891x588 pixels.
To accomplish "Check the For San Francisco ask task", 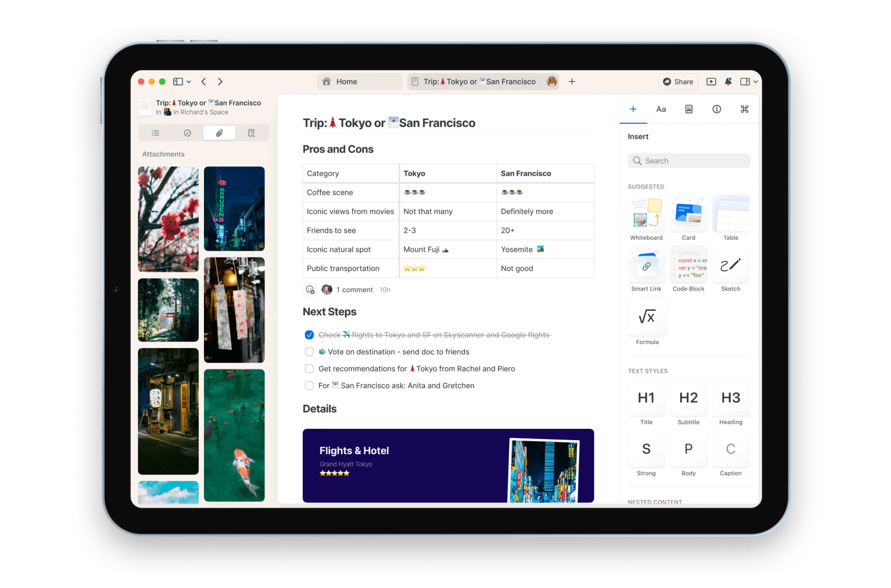I will click(x=309, y=385).
